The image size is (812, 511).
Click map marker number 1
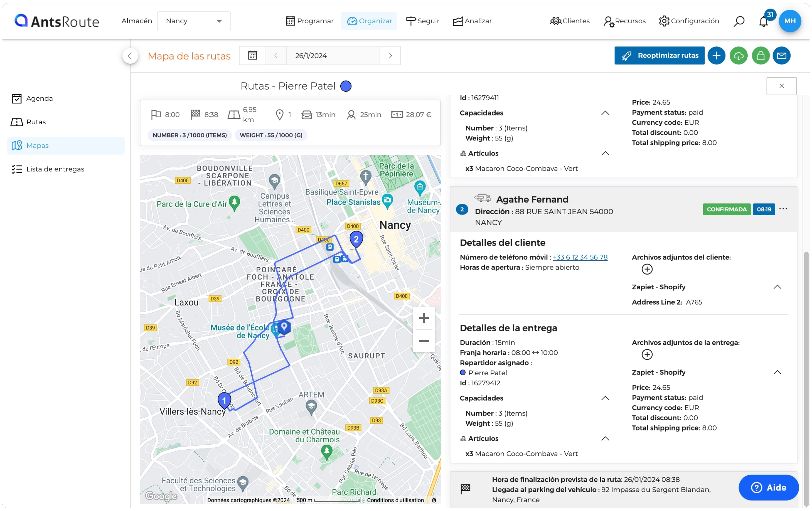pos(224,401)
